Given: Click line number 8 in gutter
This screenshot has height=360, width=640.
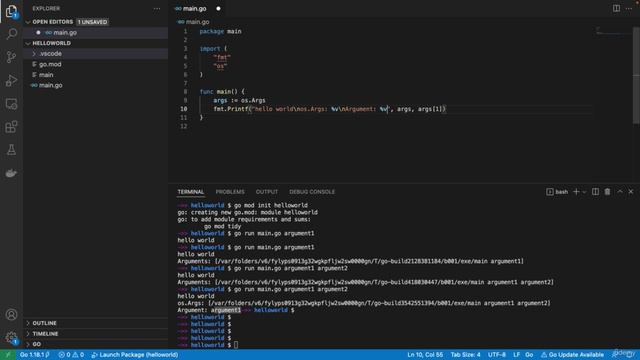Looking at the screenshot, I should [x=185, y=91].
